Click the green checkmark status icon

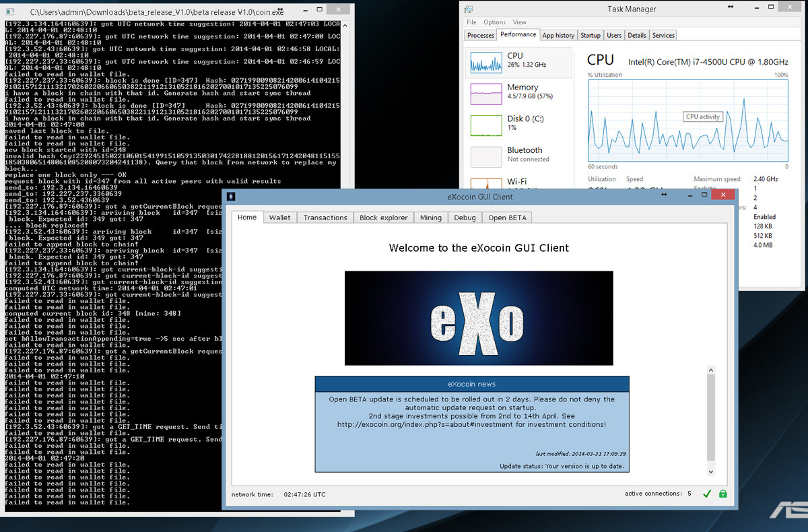coord(707,494)
